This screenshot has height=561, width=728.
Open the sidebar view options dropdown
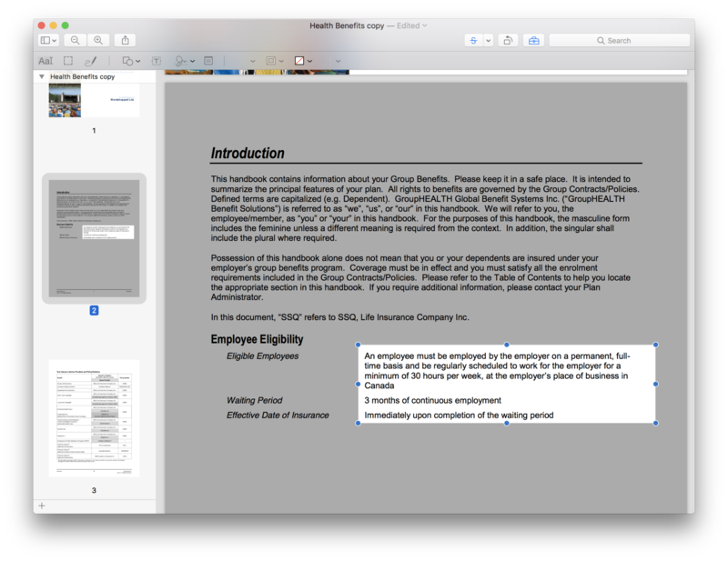tap(48, 40)
